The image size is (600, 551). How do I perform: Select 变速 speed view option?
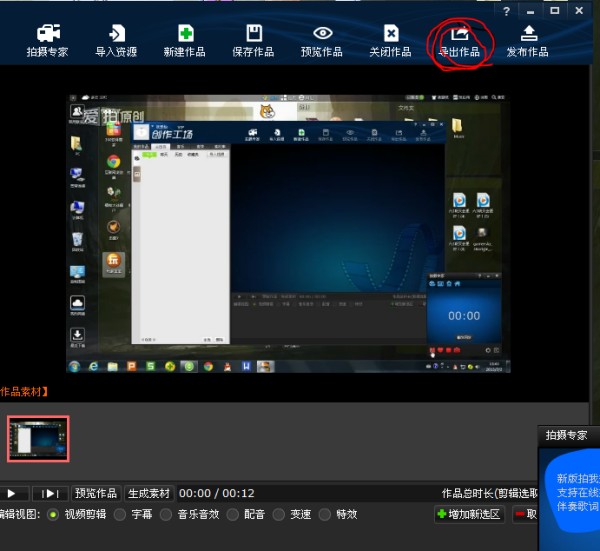click(292, 515)
